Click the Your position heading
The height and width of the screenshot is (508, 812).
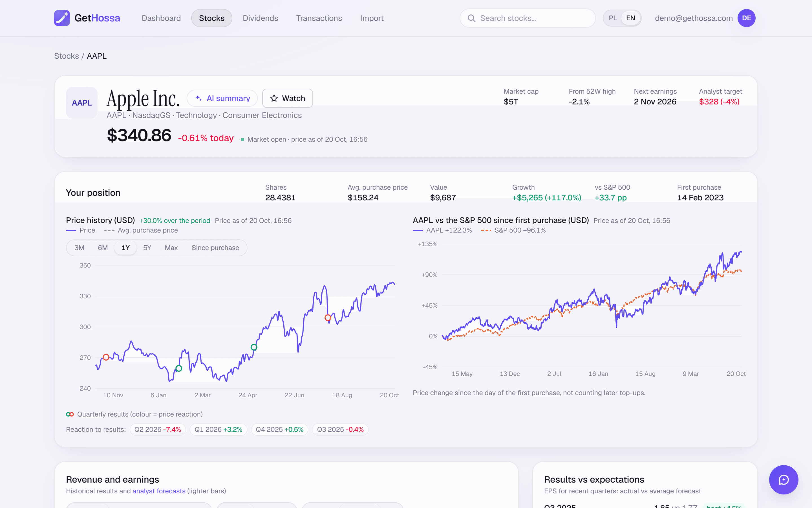coord(93,193)
